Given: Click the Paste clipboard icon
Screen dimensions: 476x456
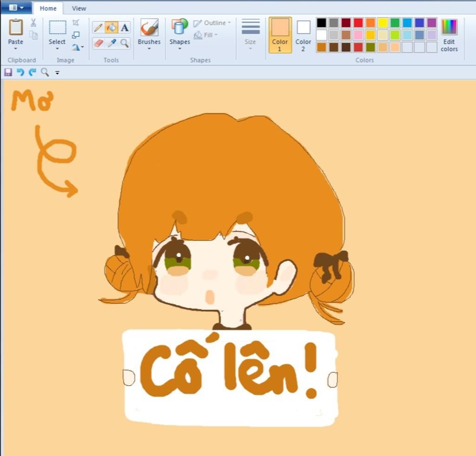Looking at the screenshot, I should [x=15, y=27].
